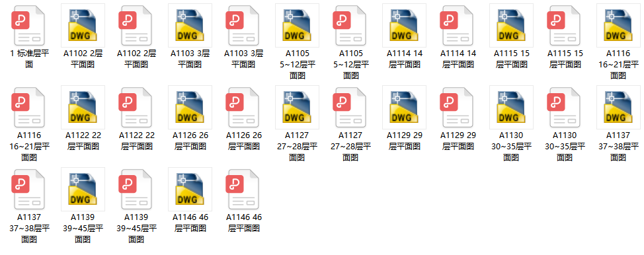Select the A1116 16~21层平面图 DWG icon
This screenshot has height=255, width=644.
(x=618, y=26)
